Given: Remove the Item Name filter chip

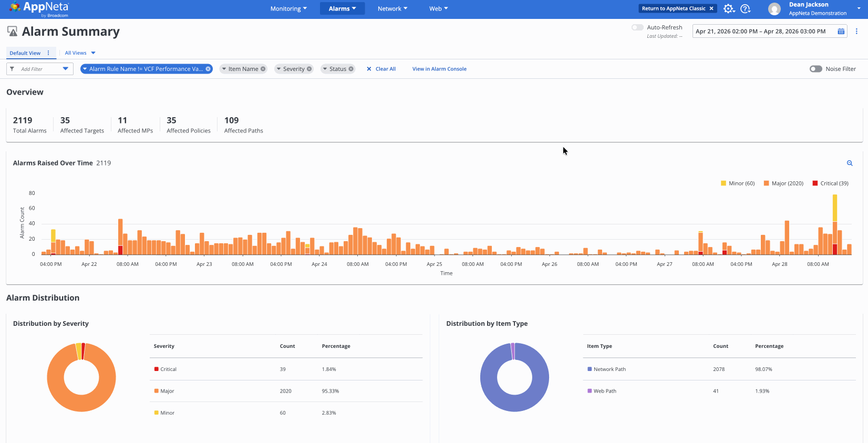Looking at the screenshot, I should click(263, 69).
